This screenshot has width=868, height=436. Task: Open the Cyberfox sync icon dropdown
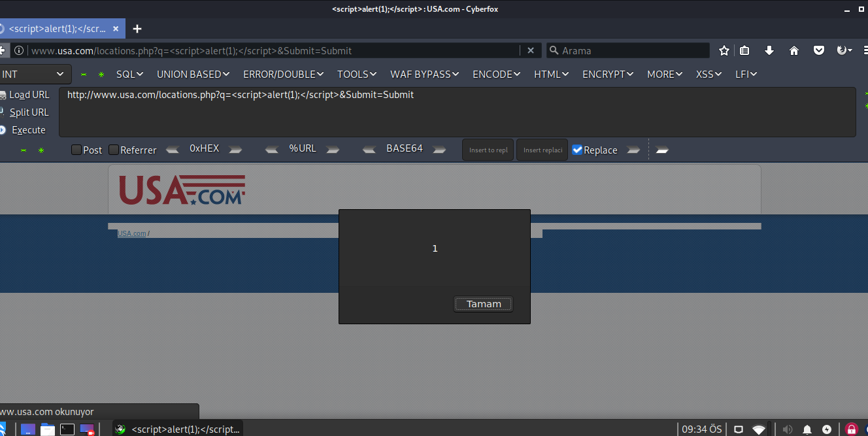click(x=844, y=50)
